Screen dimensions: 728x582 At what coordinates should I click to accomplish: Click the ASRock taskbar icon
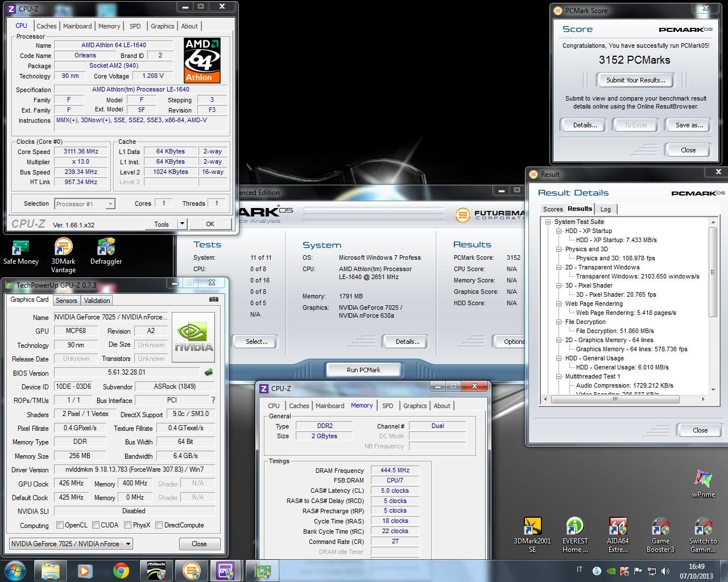[156, 571]
